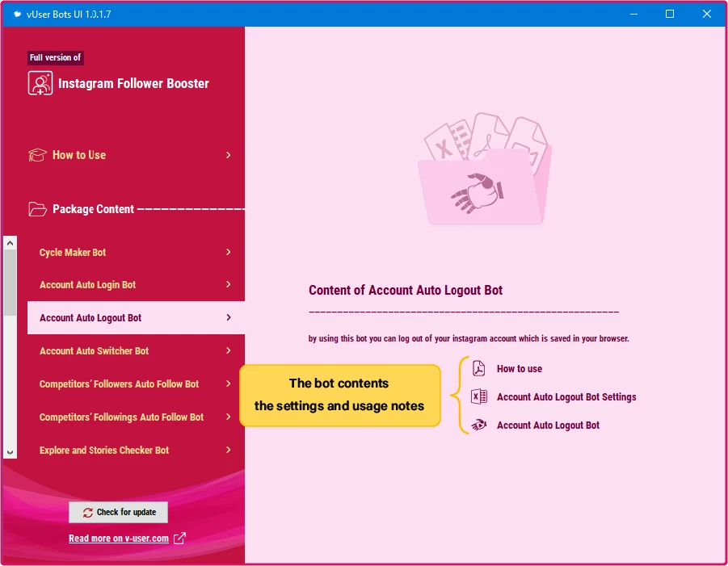Screen dimensions: 728x566
Task: Click the Instagram Follower Booster title text
Action: (133, 83)
